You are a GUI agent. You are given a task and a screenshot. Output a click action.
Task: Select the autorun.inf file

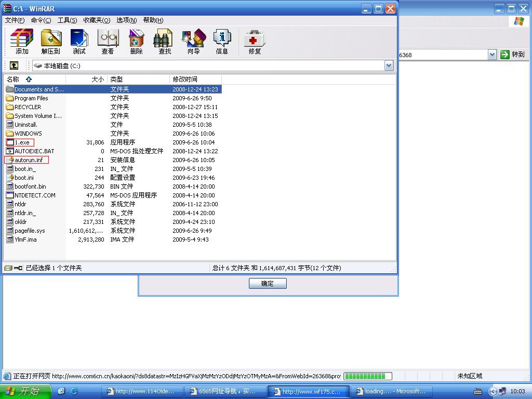click(x=29, y=160)
